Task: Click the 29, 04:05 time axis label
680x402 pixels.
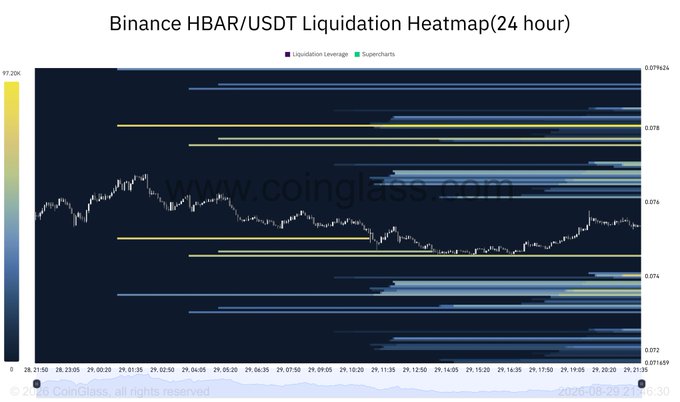Action: tap(194, 370)
